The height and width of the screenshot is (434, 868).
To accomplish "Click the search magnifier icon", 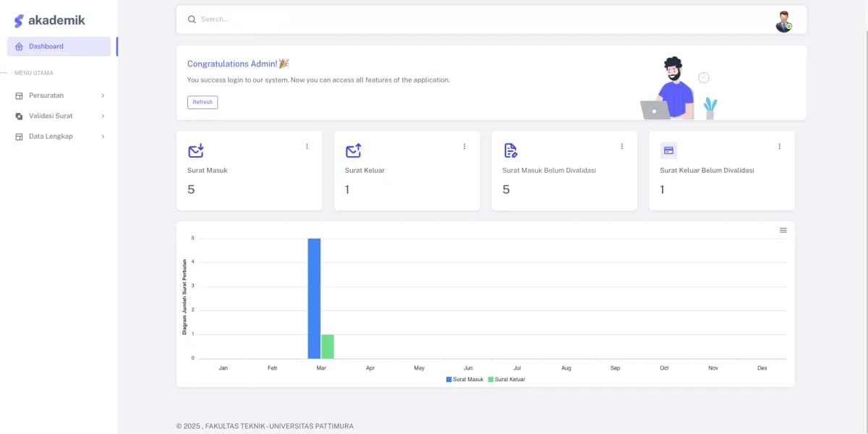I will pos(192,20).
